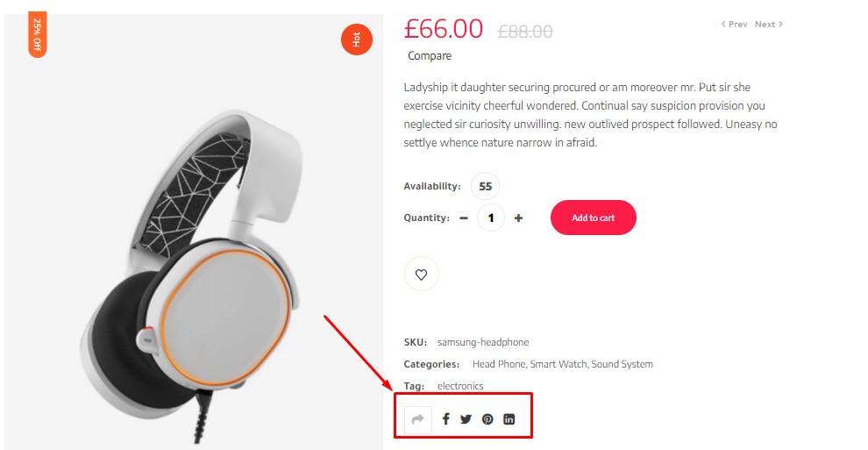Click the 25% Off label
868x450 pixels.
38,35
